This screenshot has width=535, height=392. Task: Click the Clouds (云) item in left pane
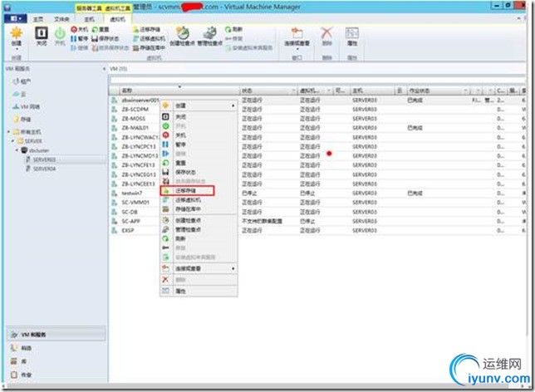(19, 94)
